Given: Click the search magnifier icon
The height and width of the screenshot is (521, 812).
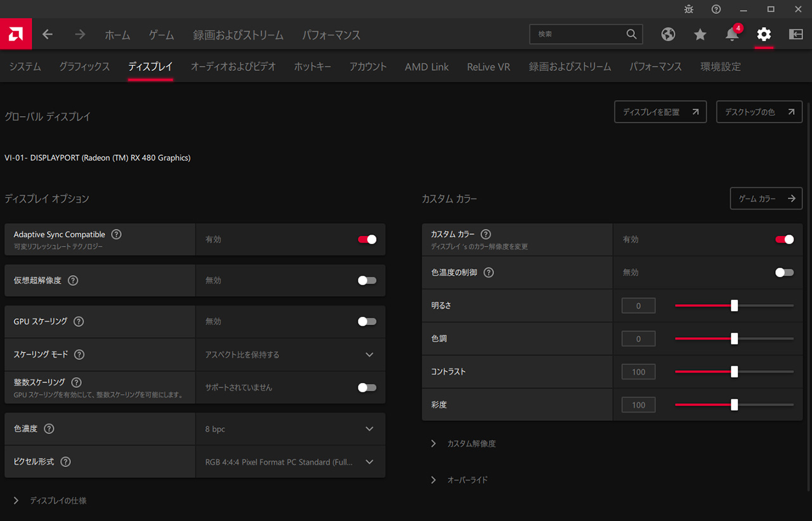Looking at the screenshot, I should pyautogui.click(x=631, y=34).
